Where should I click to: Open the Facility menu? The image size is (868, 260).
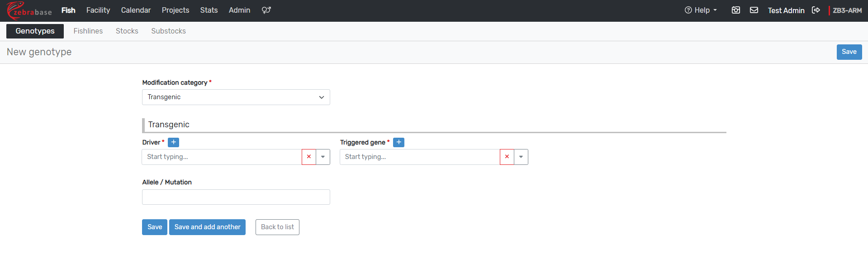[98, 10]
